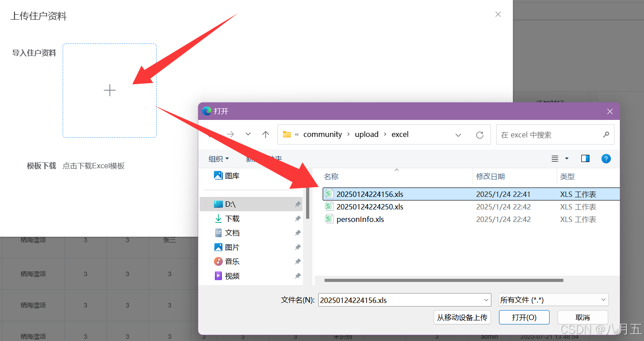Click the pin icon beside D:\

[297, 204]
